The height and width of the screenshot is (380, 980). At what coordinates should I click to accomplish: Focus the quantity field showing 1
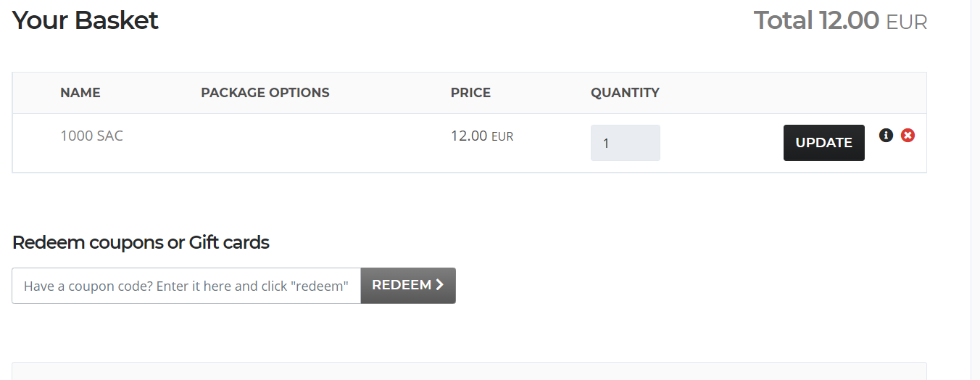(x=626, y=143)
